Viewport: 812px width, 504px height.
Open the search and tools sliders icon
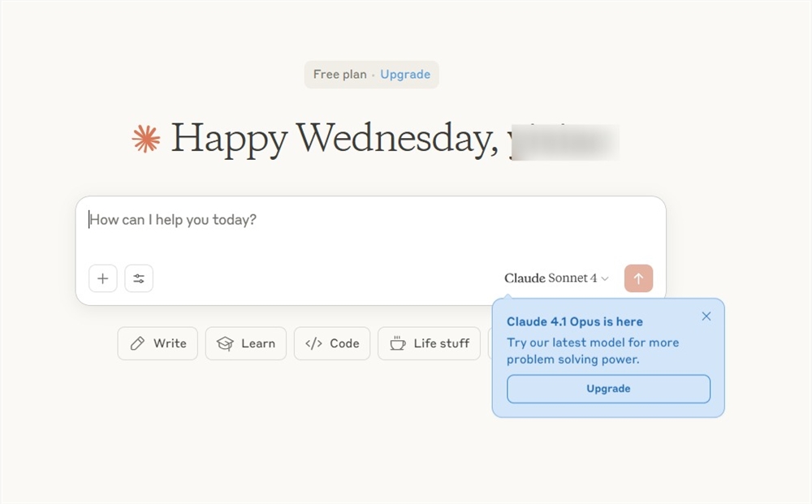coord(139,278)
